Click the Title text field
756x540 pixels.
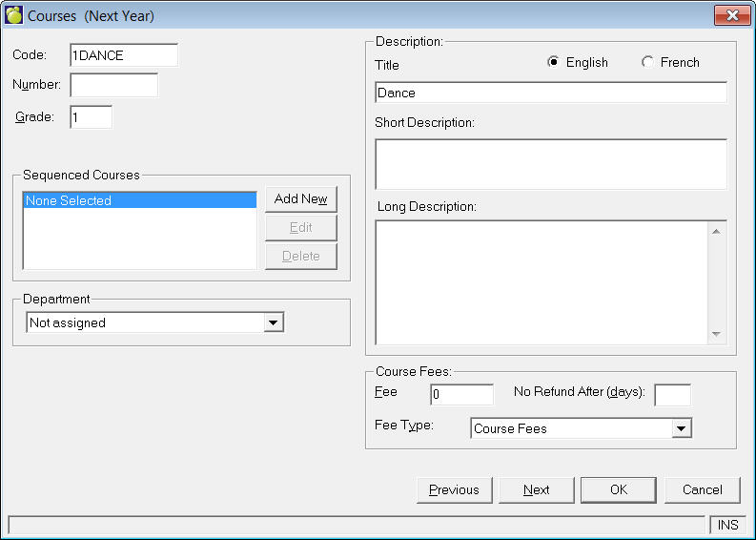[551, 93]
